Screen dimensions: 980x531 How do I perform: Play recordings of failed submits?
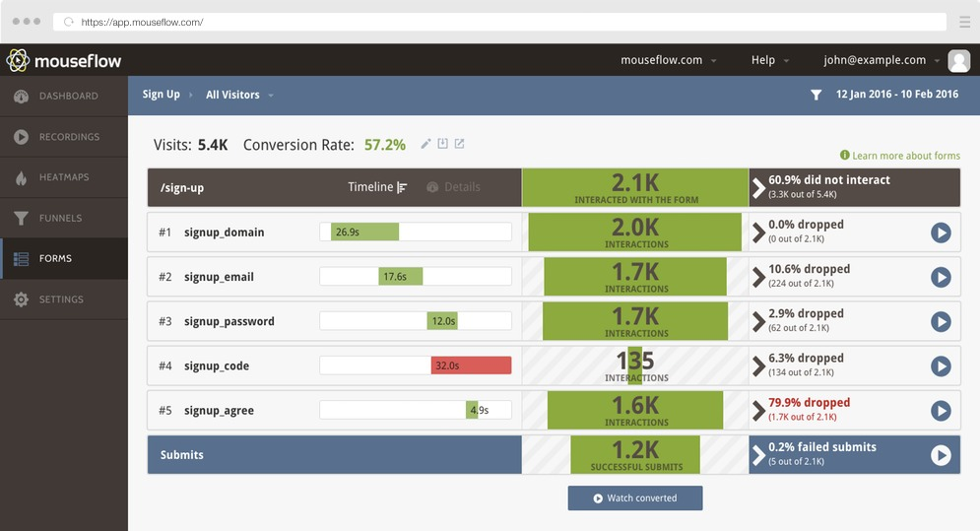click(x=941, y=455)
